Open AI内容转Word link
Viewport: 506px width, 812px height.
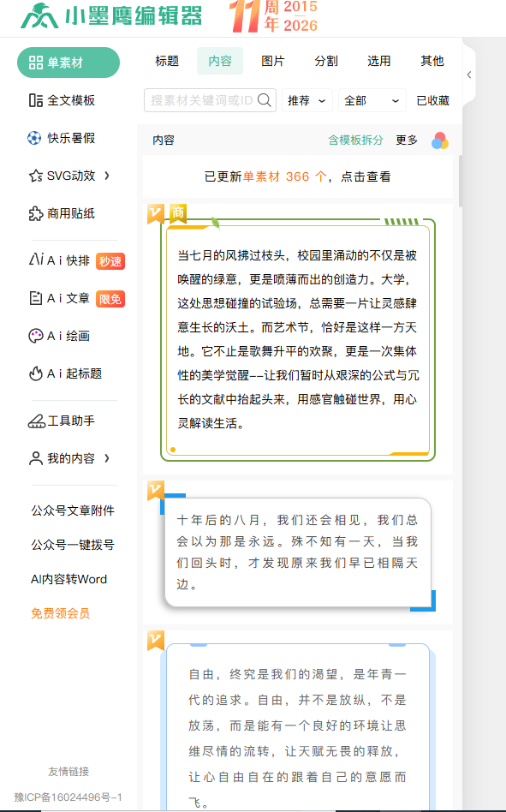point(68,579)
